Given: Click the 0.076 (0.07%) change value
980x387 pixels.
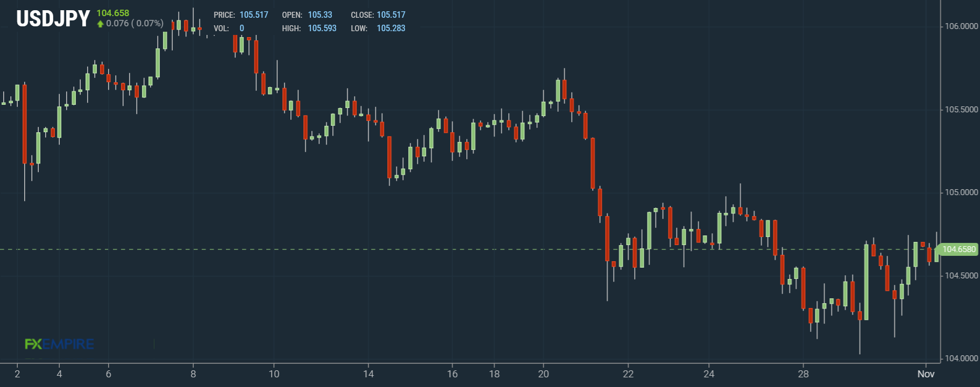Looking at the screenshot, I should tap(135, 23).
